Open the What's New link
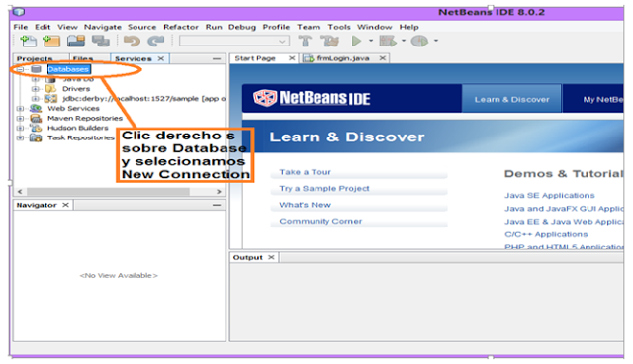This screenshot has width=633, height=364. click(x=305, y=205)
